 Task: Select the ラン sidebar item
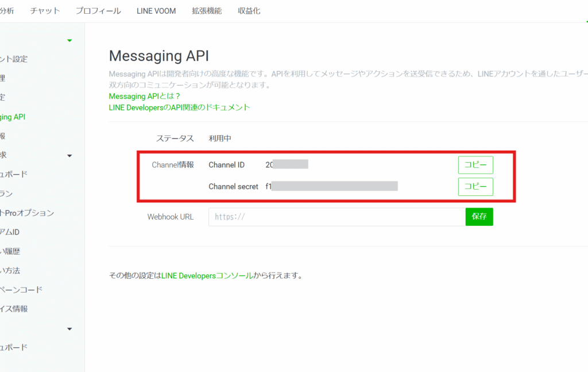(x=6, y=194)
